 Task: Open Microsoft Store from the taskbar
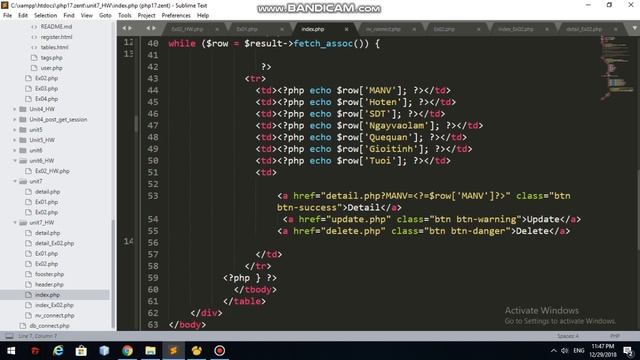pos(81,351)
